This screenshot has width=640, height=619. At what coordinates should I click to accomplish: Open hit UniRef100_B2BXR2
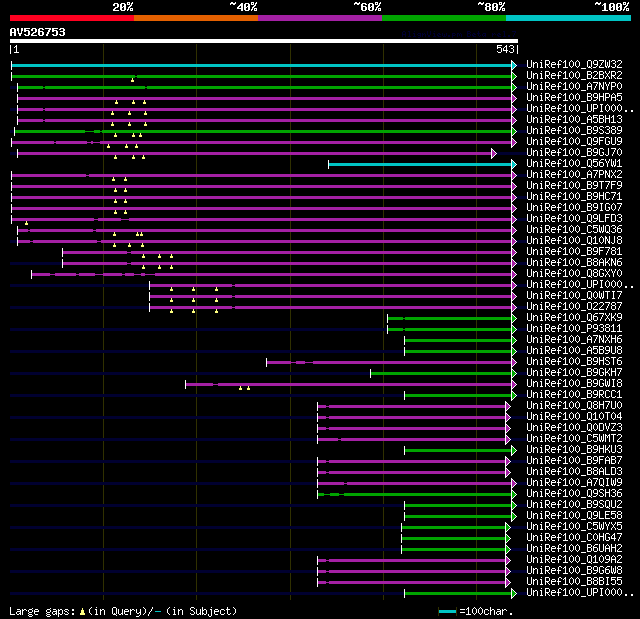tap(574, 75)
